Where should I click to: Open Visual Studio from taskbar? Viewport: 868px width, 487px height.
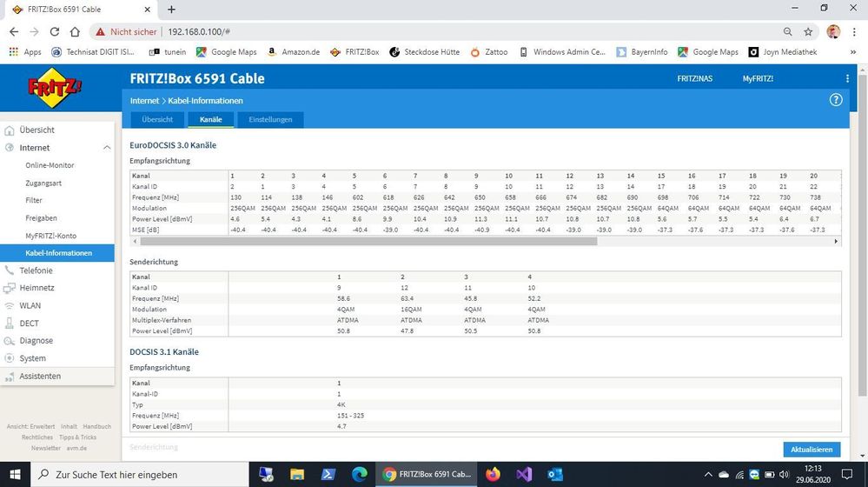(x=524, y=475)
